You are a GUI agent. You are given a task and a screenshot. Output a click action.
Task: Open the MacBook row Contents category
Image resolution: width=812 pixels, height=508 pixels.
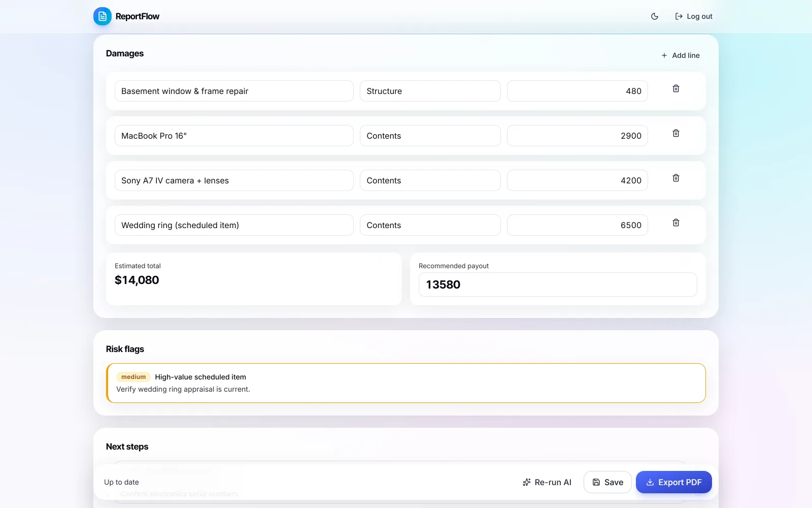430,136
